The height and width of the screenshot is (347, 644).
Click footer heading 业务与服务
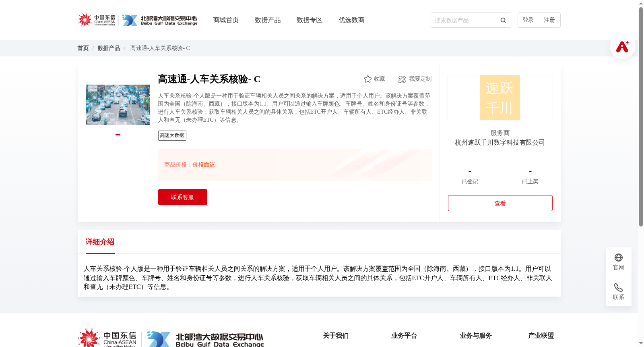pos(476,336)
